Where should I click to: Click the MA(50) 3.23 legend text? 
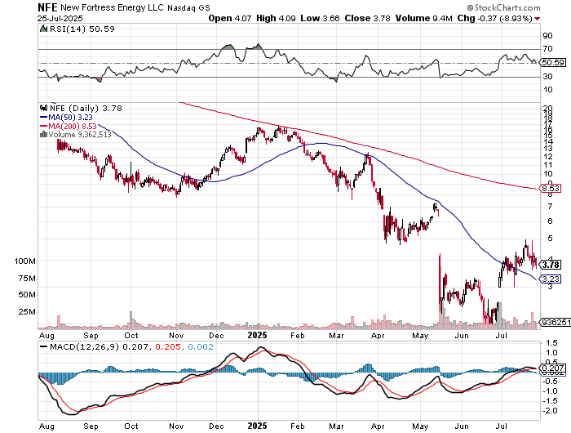coord(70,117)
